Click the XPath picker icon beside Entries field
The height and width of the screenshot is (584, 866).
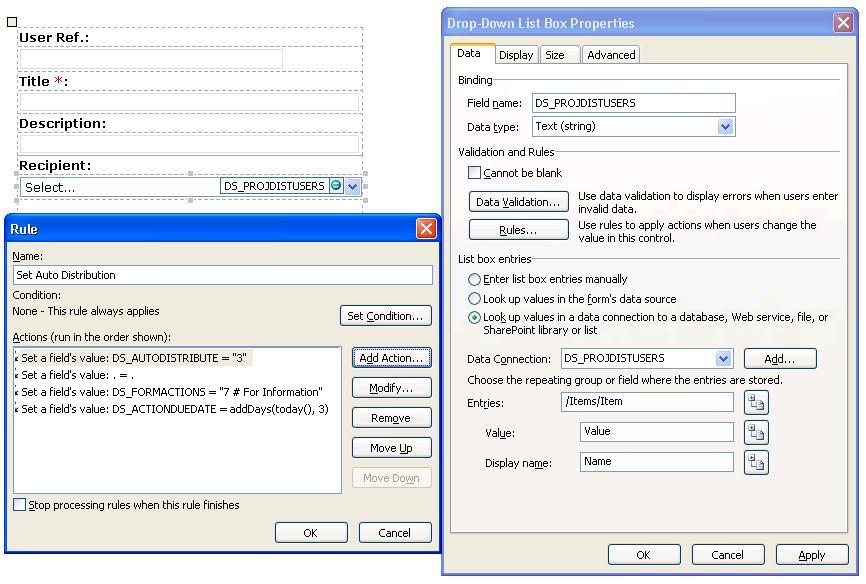[757, 402]
